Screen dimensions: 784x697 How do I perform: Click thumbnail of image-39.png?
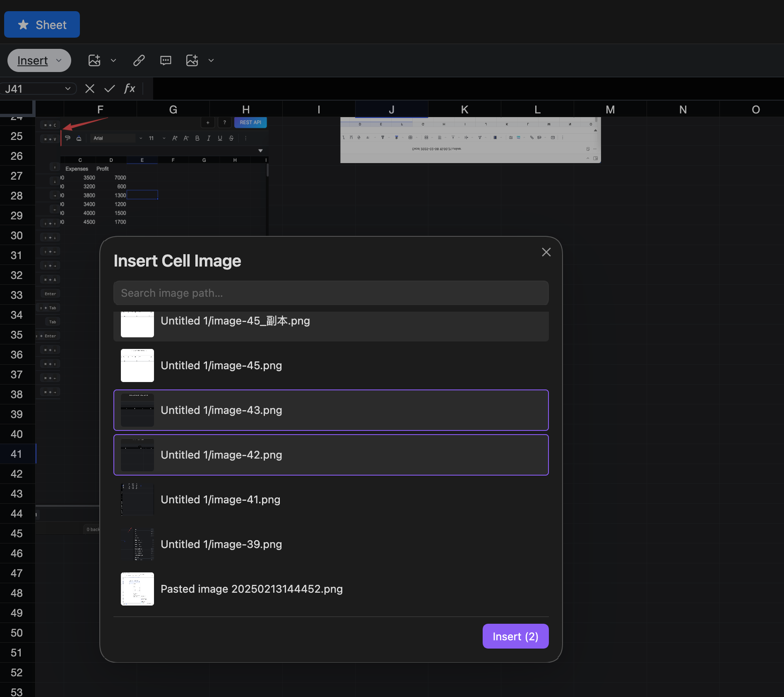(x=137, y=544)
